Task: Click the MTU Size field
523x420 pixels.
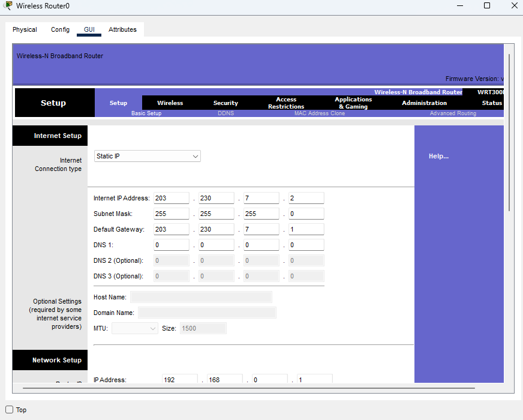Action: tap(203, 328)
